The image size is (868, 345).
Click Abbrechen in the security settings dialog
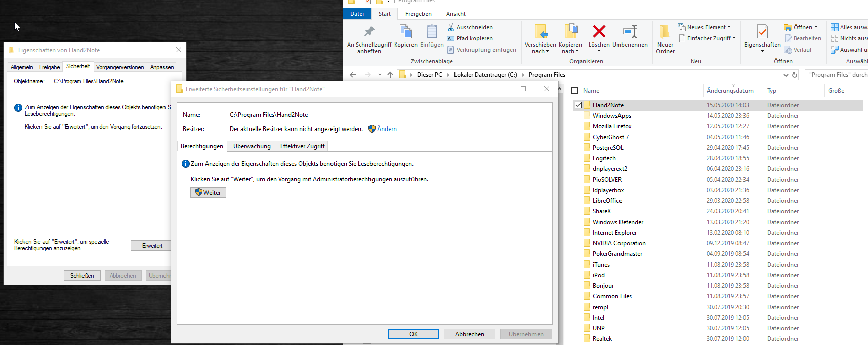tap(470, 334)
